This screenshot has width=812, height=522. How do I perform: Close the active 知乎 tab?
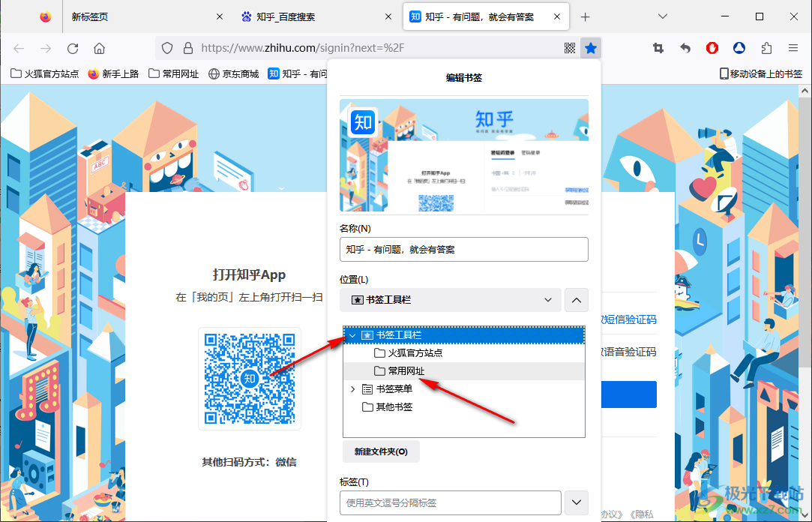(x=556, y=17)
